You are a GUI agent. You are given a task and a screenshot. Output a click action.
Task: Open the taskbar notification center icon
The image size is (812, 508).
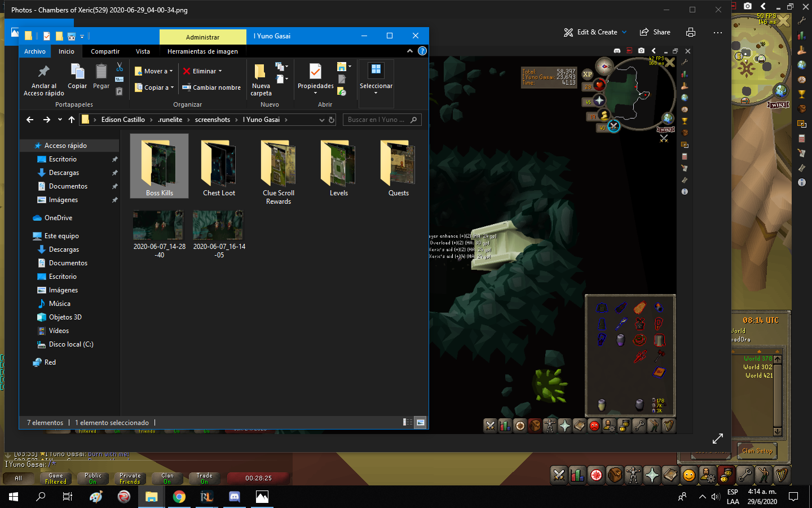793,497
